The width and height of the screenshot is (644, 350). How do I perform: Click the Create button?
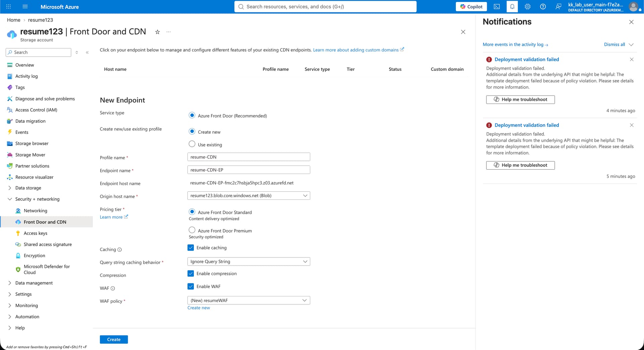(x=114, y=340)
